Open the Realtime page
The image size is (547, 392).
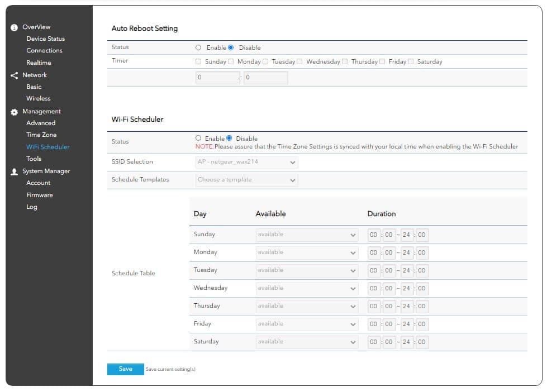click(x=39, y=63)
